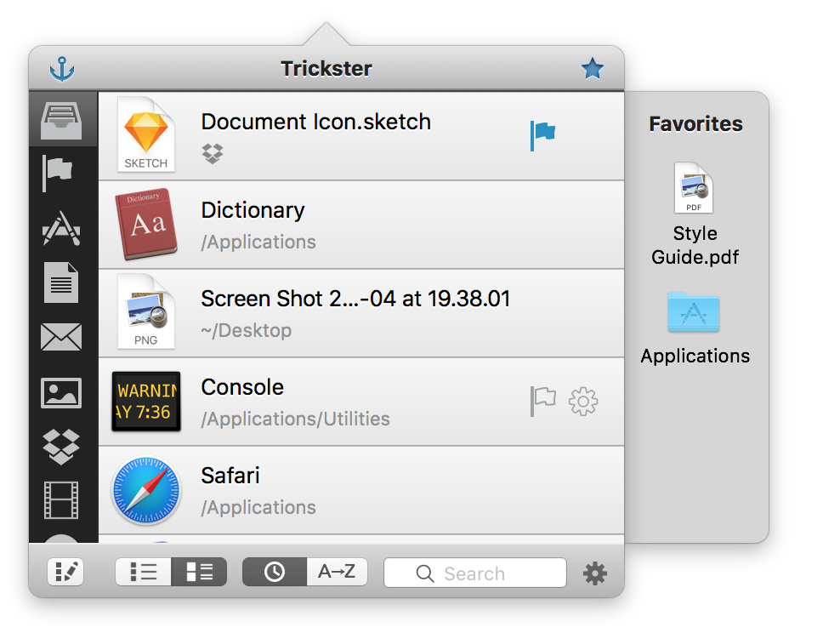Select the Dictionary row title
Image resolution: width=840 pixels, height=633 pixels.
tap(253, 210)
